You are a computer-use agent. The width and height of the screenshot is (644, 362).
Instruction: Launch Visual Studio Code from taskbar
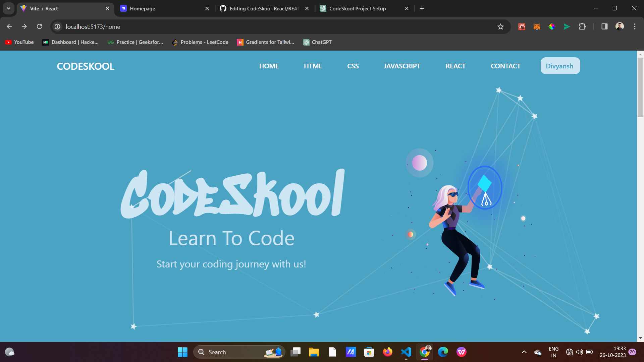(406, 352)
